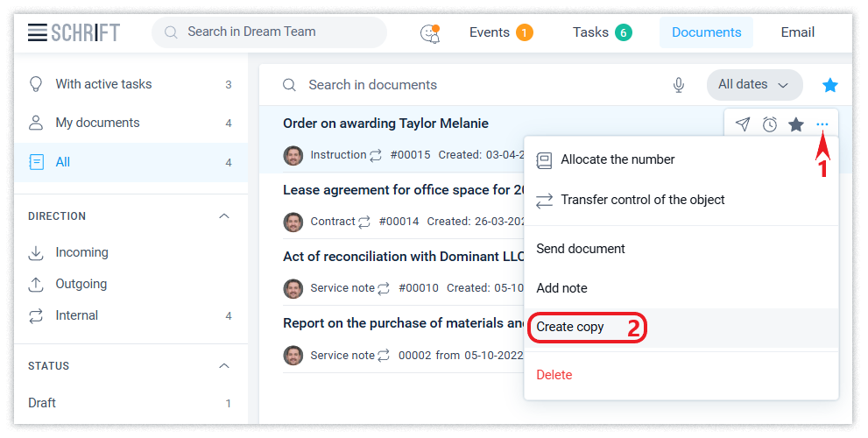Image resolution: width=868 pixels, height=438 pixels.
Task: Click Transfer control of the object
Action: click(x=642, y=200)
